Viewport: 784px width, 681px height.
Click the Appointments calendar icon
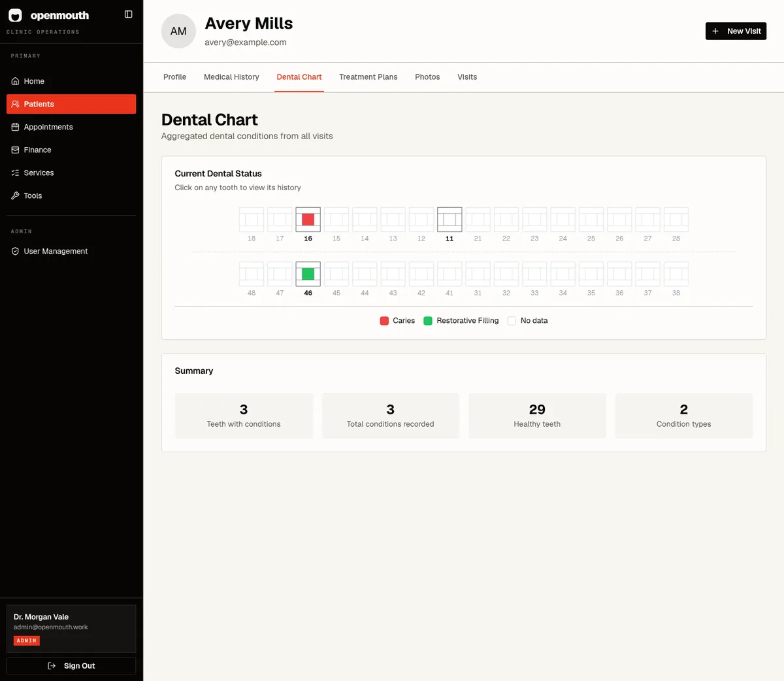[16, 127]
